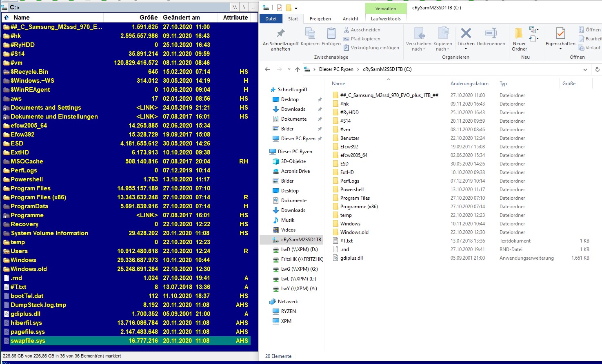The image size is (602, 364).
Task: Sort Explorer list by Typ column
Action: coord(528,84)
